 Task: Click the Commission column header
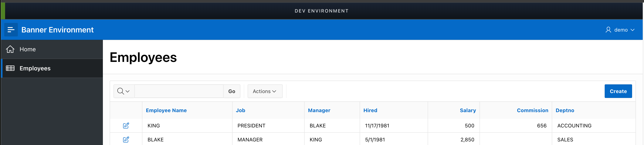click(x=532, y=110)
